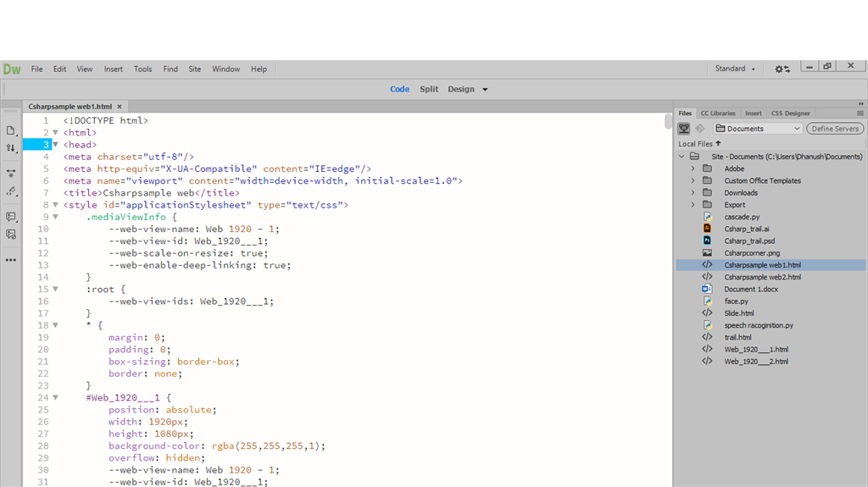Click the code editor vertical scrollbar thumb
This screenshot has height=487, width=868.
(668, 122)
